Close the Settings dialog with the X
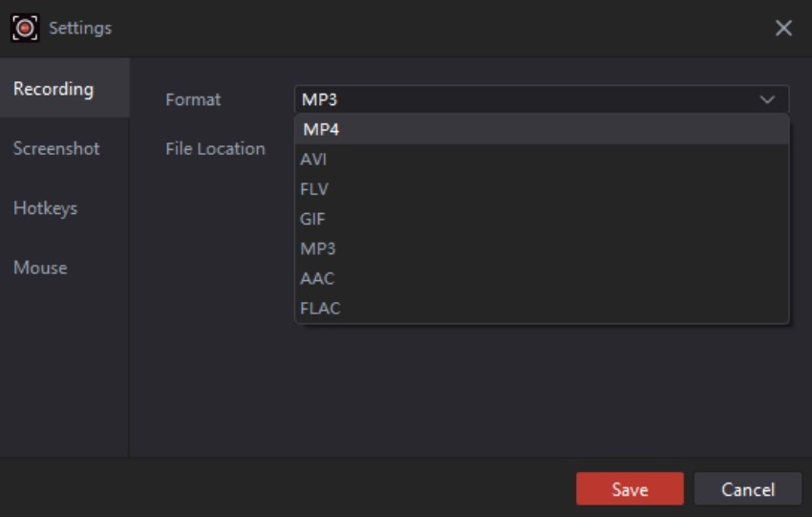 coord(783,28)
